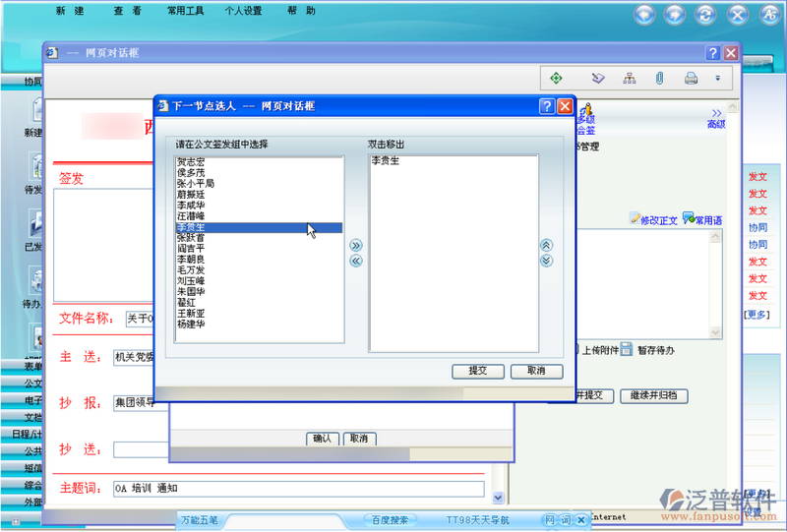
Task: Move selected person down with down-arrow icon
Action: (547, 261)
